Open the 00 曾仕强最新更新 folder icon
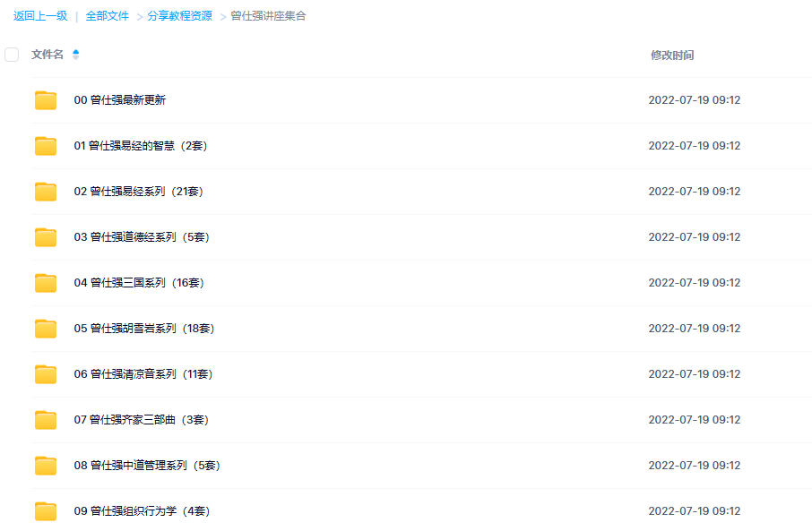The width and height of the screenshot is (812, 531). tap(45, 99)
